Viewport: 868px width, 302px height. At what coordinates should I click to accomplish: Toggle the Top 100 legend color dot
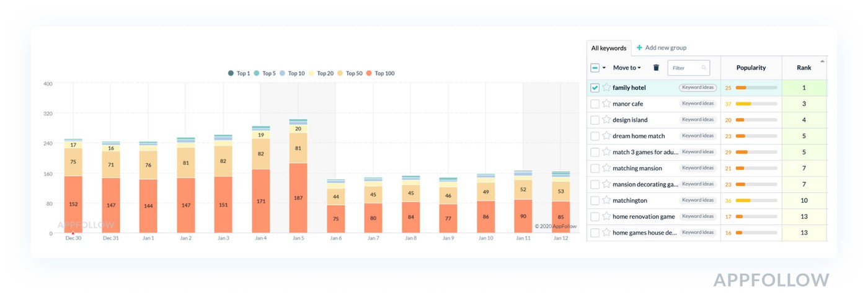tap(370, 73)
